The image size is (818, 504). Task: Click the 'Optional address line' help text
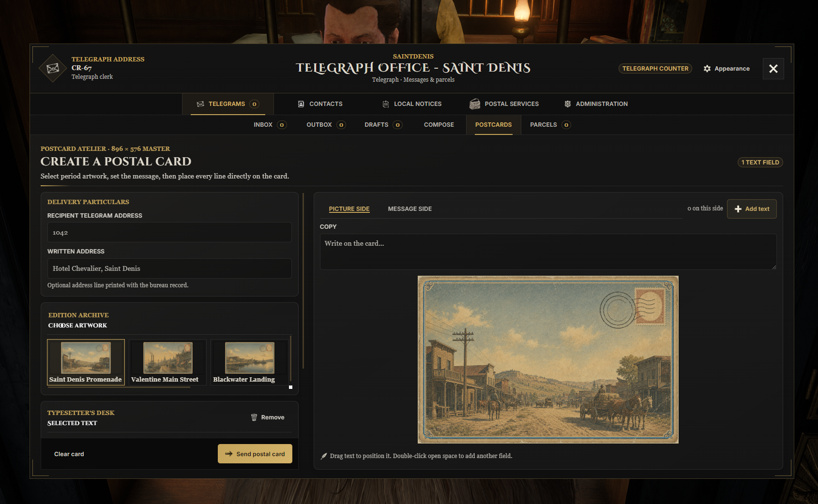pyautogui.click(x=118, y=285)
